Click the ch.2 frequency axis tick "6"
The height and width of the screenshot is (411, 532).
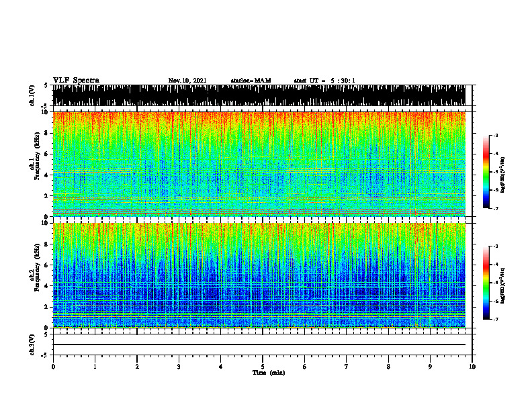tap(47, 265)
